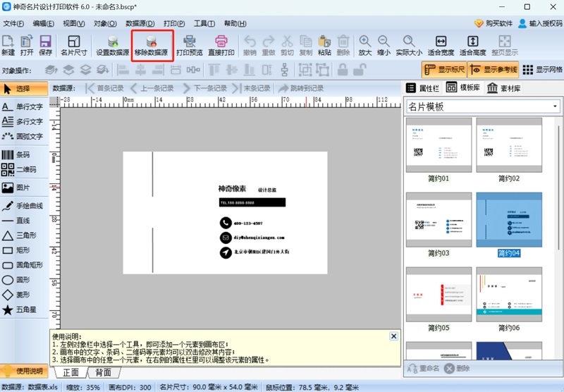Click 移除数据源 remove data source icon
Screen dimensions: 564x392
[152, 45]
